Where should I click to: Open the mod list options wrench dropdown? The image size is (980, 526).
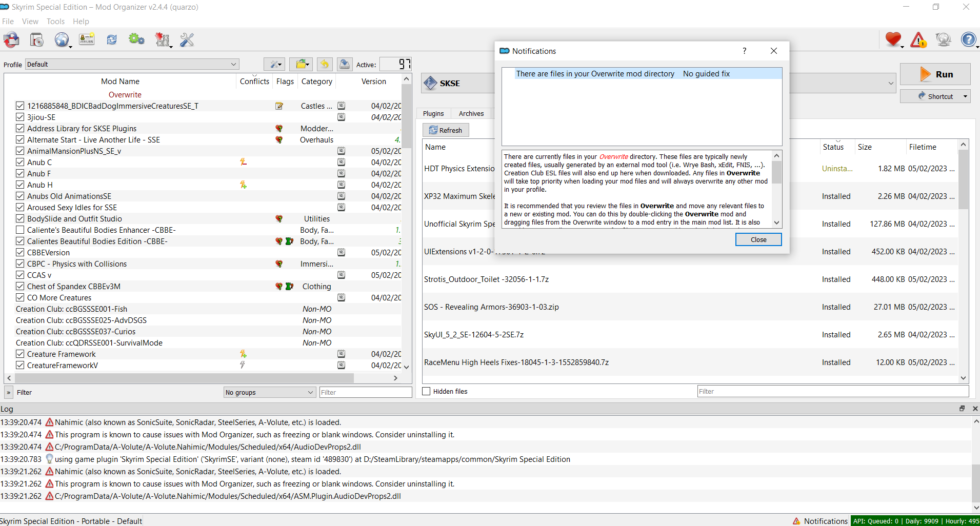(275, 64)
